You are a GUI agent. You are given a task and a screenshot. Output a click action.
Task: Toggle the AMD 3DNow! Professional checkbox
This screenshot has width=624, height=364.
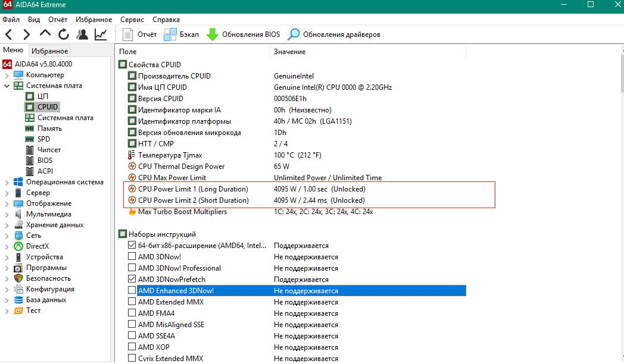[x=132, y=268]
